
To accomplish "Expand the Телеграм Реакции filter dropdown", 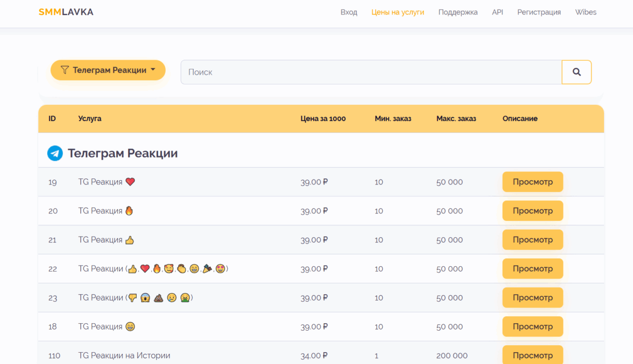I will pyautogui.click(x=108, y=70).
